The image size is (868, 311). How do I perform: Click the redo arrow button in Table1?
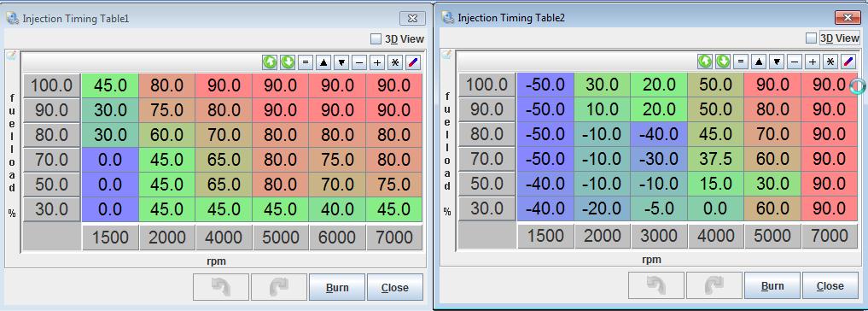279,287
